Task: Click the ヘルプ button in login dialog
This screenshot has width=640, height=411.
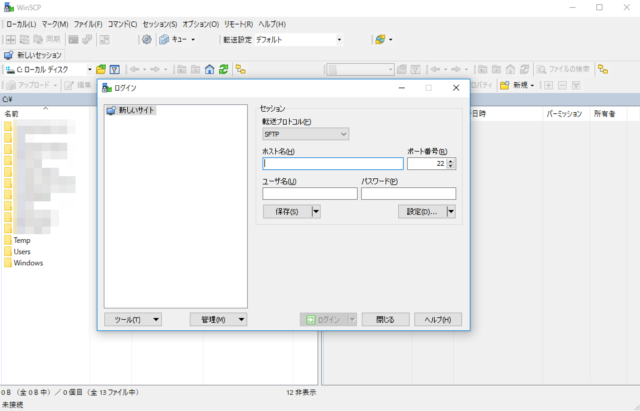Action: [437, 319]
